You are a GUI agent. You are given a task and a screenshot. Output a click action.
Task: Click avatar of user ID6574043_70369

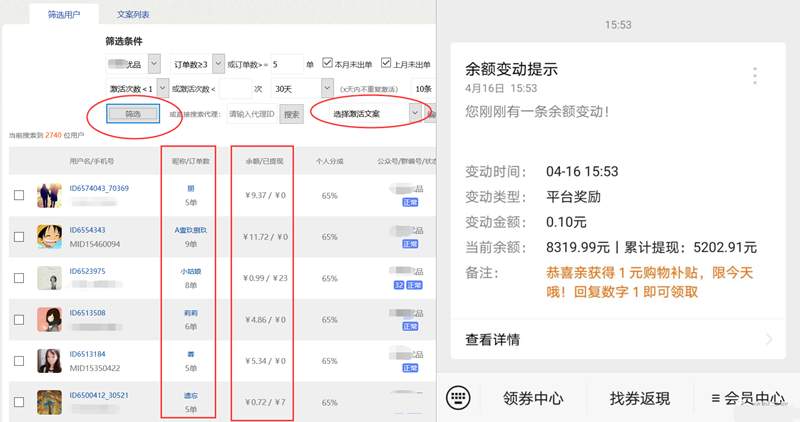[x=49, y=195]
